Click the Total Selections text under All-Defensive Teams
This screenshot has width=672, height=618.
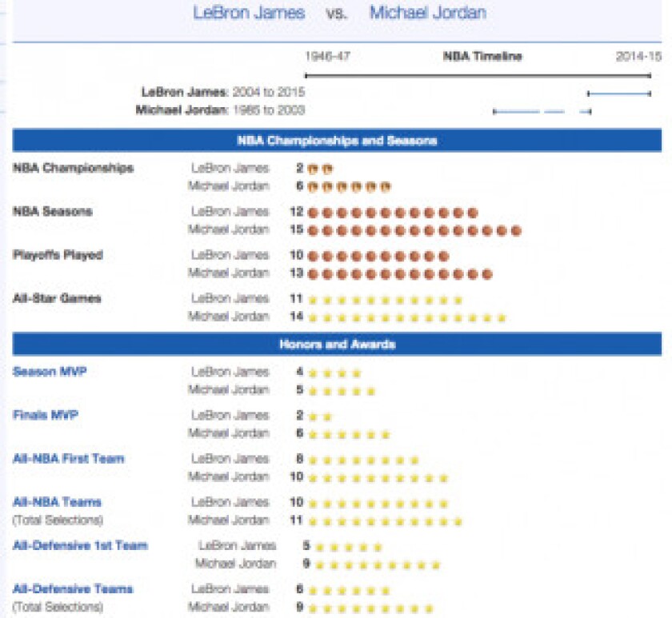point(58,607)
